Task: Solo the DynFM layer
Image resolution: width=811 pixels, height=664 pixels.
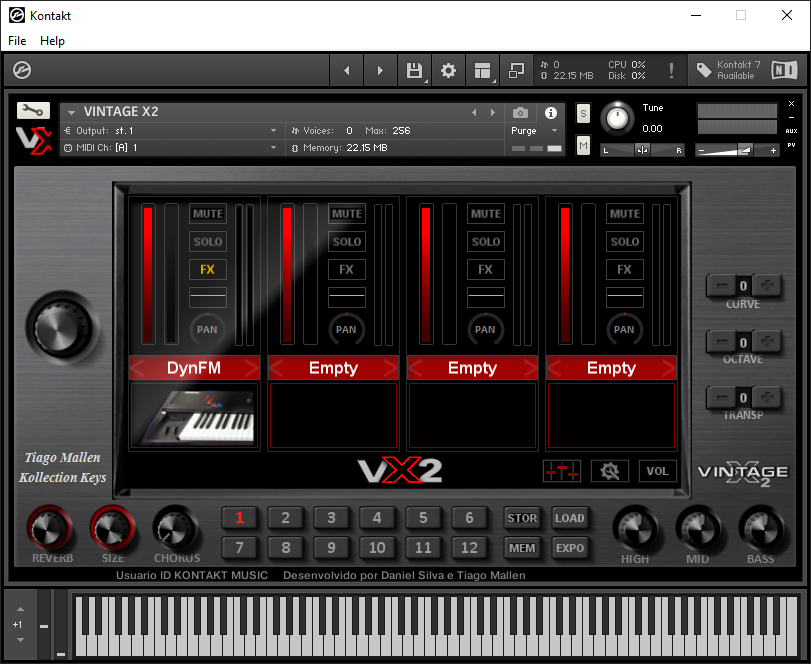Action: click(x=207, y=242)
